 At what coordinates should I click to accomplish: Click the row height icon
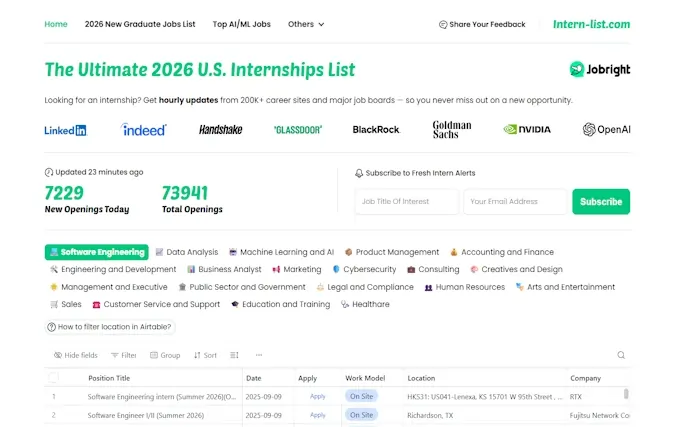pos(234,355)
